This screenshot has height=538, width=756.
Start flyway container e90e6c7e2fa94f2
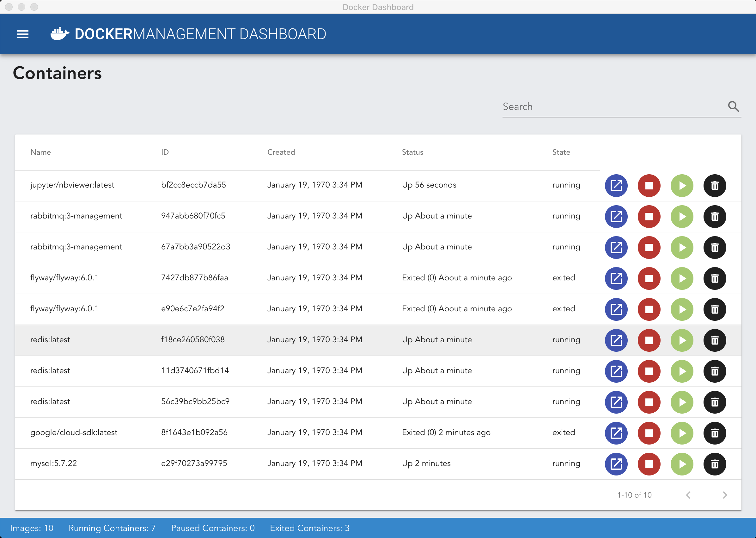click(682, 309)
